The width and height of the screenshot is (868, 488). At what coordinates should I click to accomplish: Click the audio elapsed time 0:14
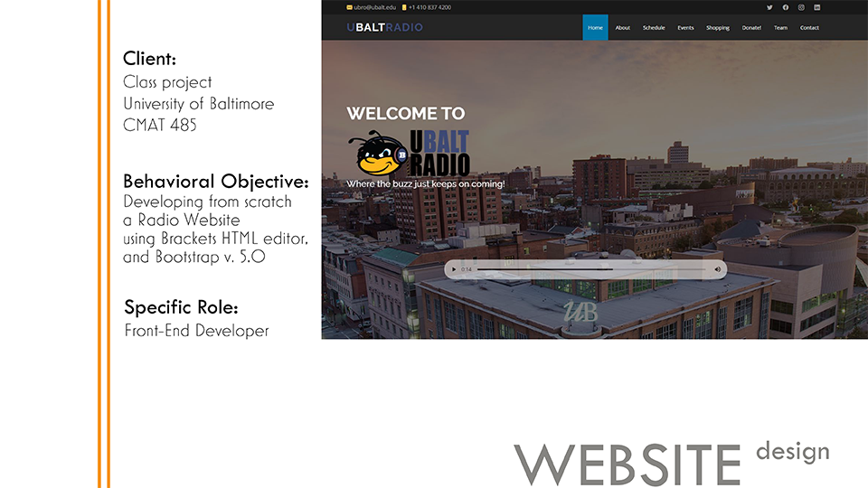click(x=467, y=269)
